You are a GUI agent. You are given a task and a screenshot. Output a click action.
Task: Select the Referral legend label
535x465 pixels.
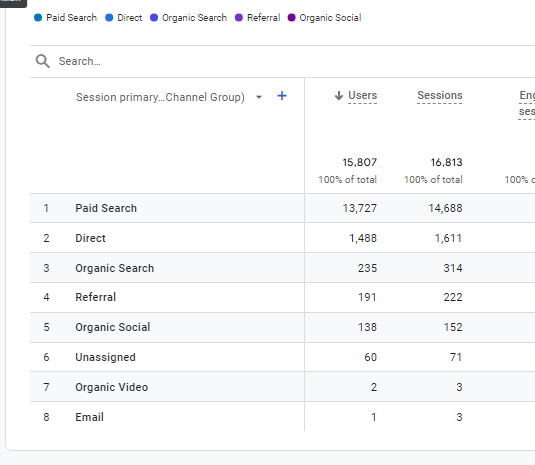click(263, 18)
